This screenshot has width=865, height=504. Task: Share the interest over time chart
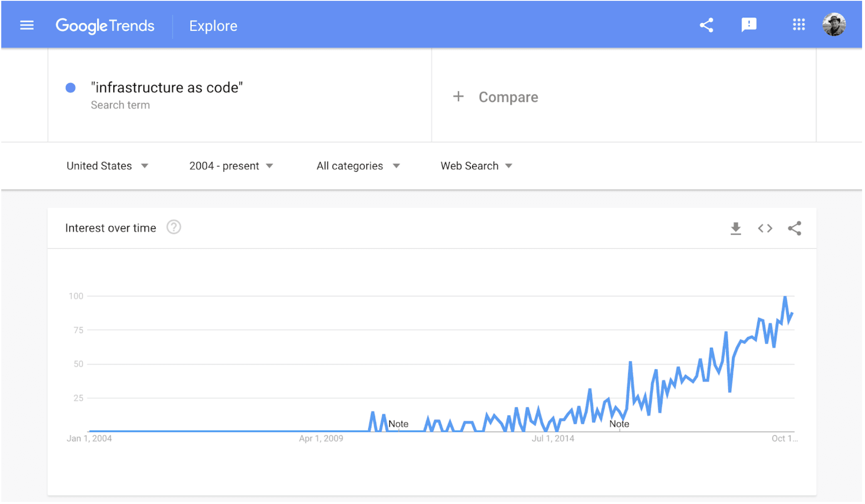pyautogui.click(x=794, y=228)
